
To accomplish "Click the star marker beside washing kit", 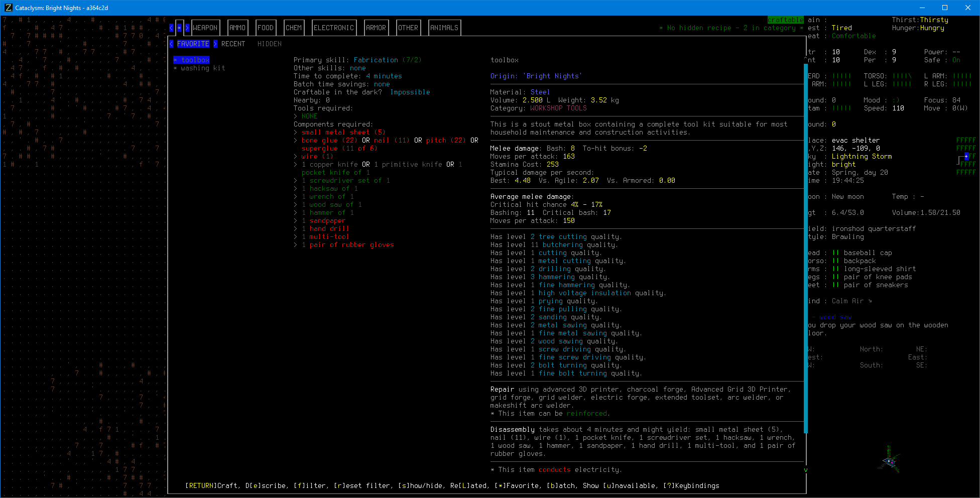I will tap(175, 68).
